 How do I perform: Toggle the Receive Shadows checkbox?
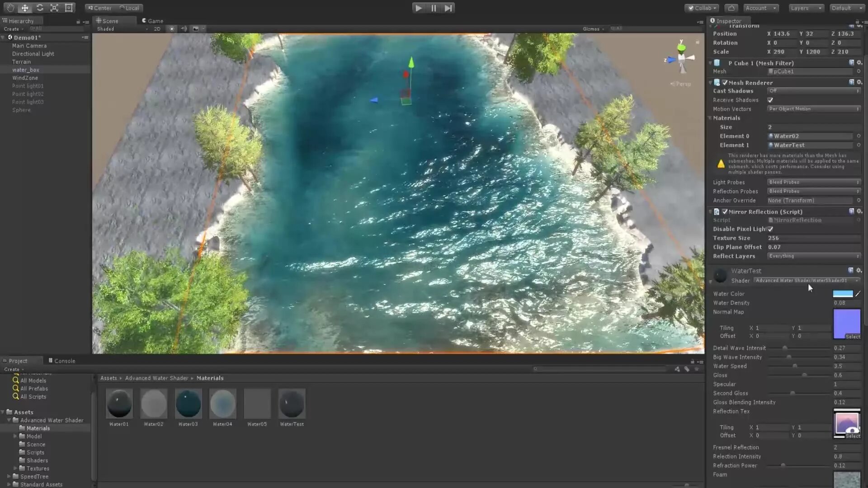point(770,100)
